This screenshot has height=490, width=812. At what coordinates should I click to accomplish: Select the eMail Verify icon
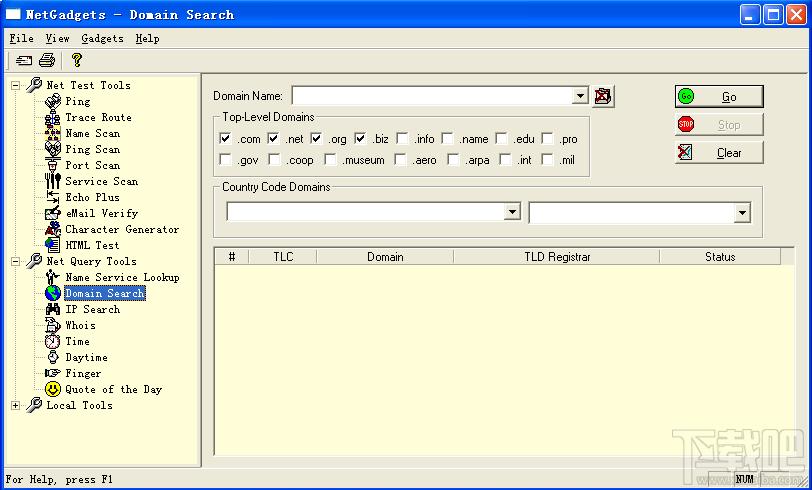[x=53, y=213]
